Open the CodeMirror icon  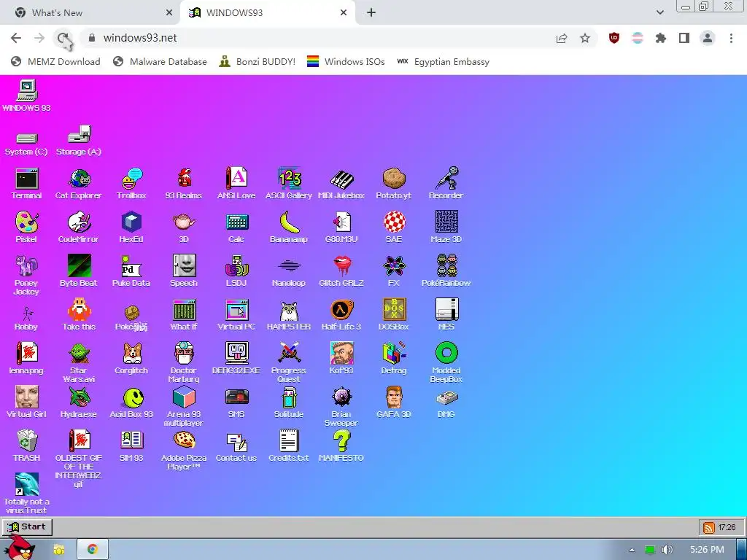click(79, 227)
